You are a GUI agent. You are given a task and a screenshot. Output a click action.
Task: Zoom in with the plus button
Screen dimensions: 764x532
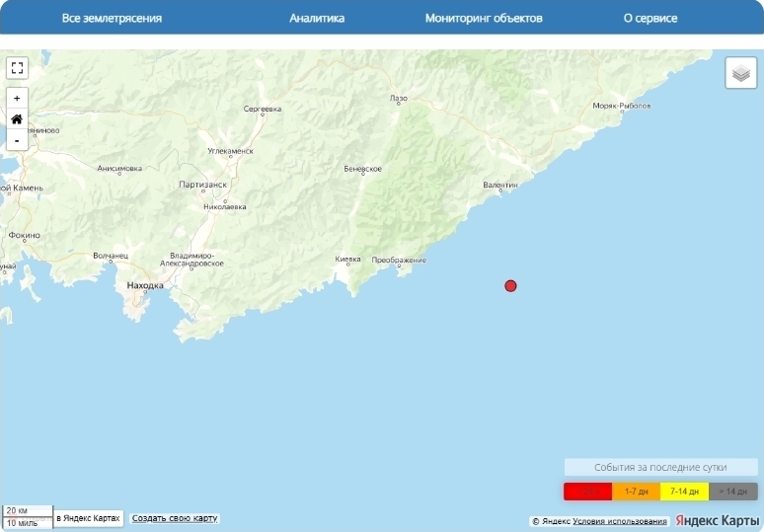pyautogui.click(x=17, y=99)
